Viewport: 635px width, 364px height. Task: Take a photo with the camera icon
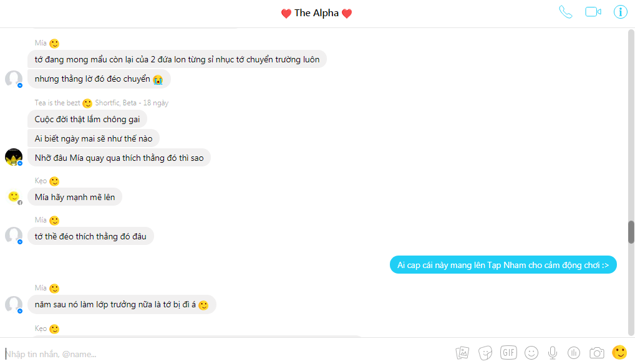pos(596,353)
